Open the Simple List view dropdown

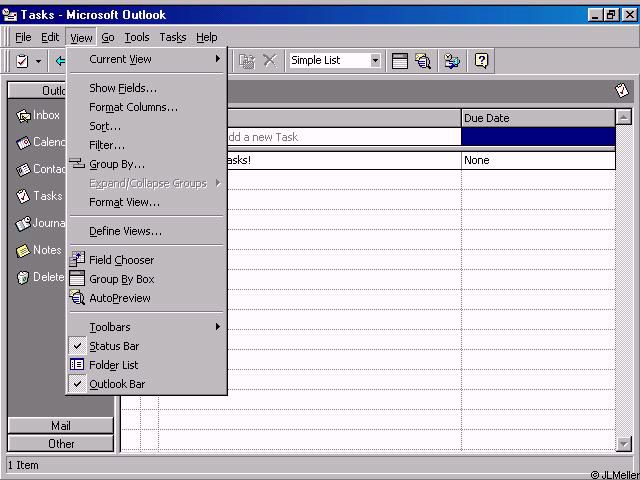[375, 61]
